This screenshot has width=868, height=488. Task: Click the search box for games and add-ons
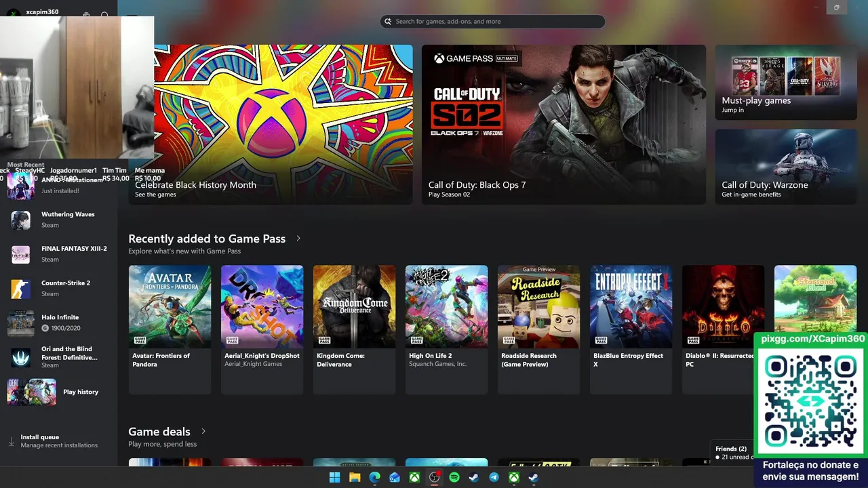(492, 22)
